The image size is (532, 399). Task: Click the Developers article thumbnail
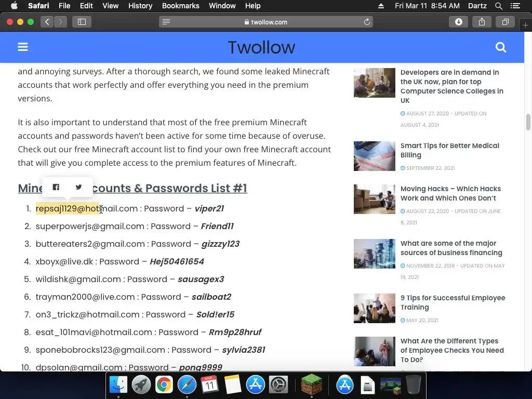click(x=374, y=83)
